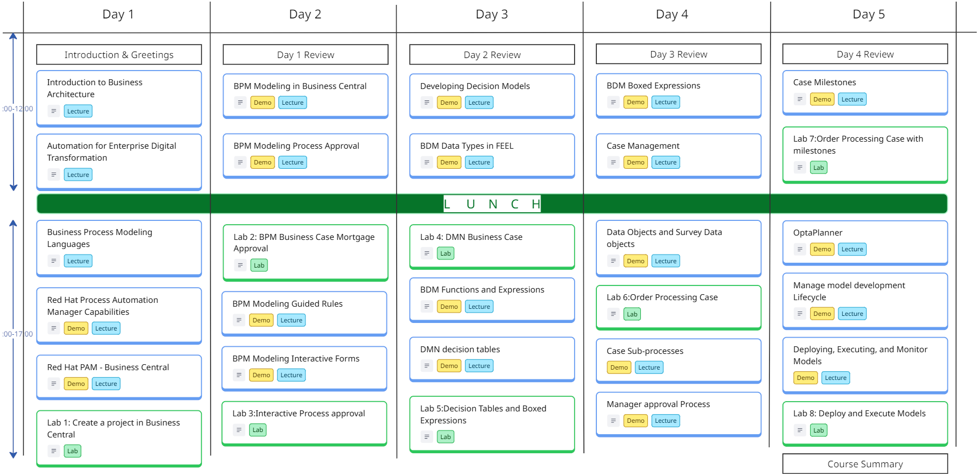980x476 pixels.
Task: Click description icon on Case Management card
Action: pos(613,162)
